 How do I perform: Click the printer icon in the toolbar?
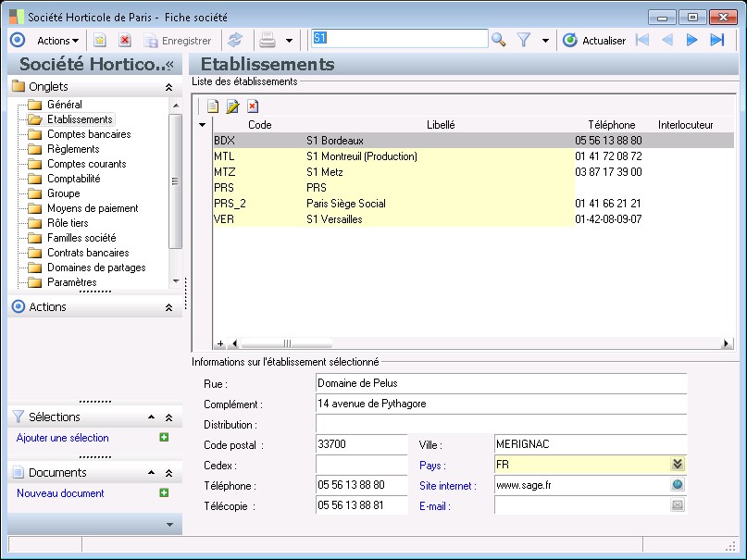[x=268, y=40]
